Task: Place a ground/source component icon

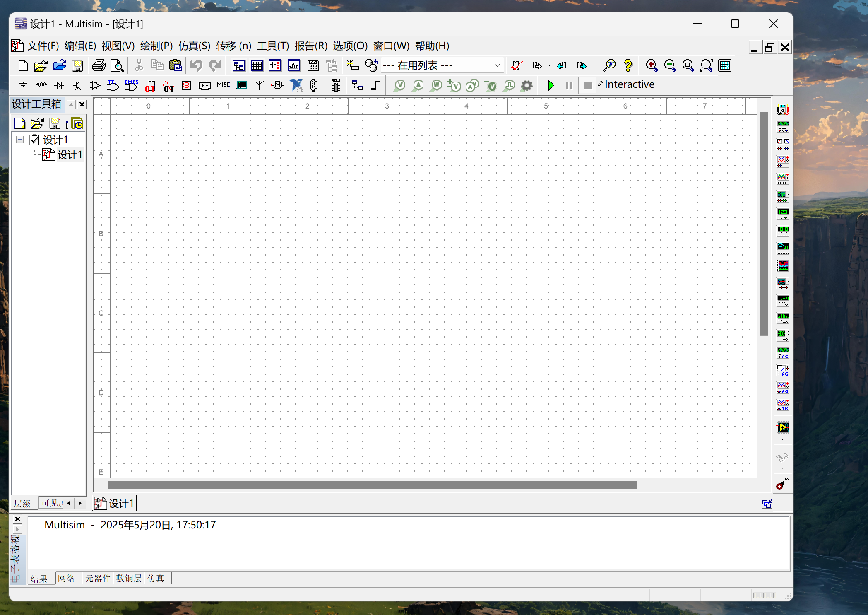Action: coord(23,85)
